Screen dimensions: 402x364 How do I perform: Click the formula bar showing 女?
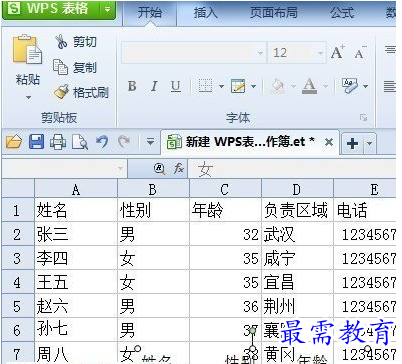click(292, 169)
